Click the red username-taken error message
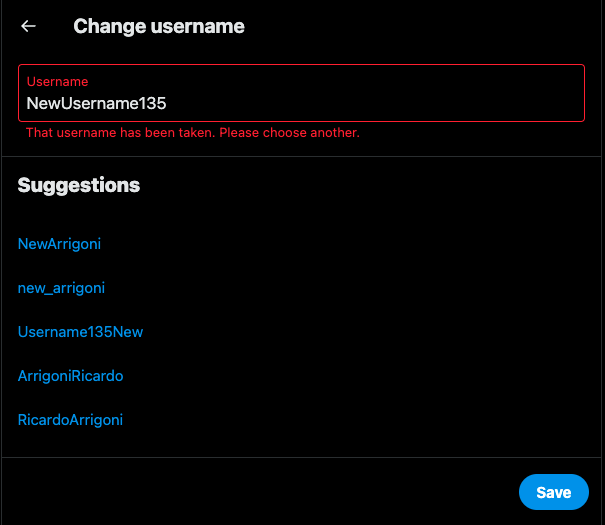605x525 pixels. (192, 133)
